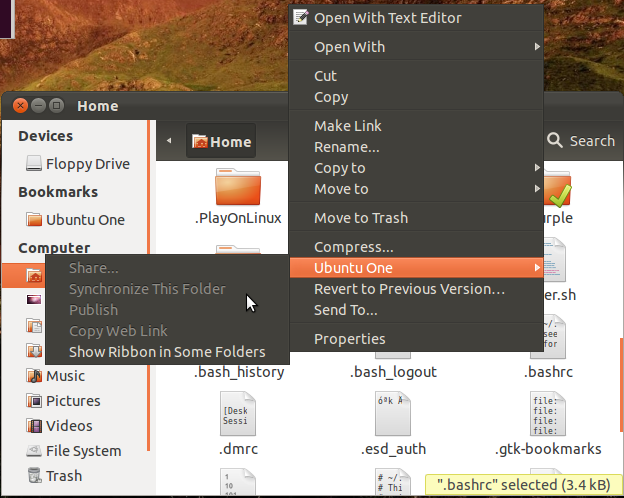Click Publish in Ubuntu One submenu
Image resolution: width=624 pixels, height=498 pixels.
coord(167,310)
